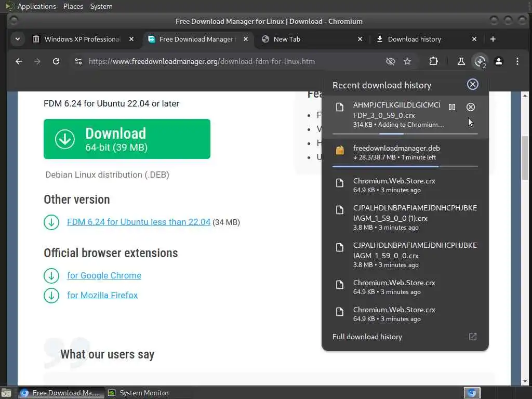Click scrollbar down arrow of page
532x399 pixels.
525,381
